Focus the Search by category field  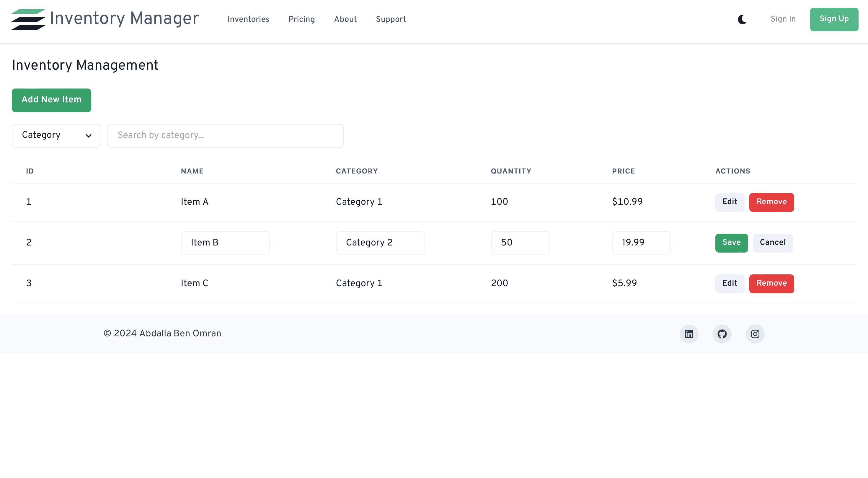click(225, 135)
